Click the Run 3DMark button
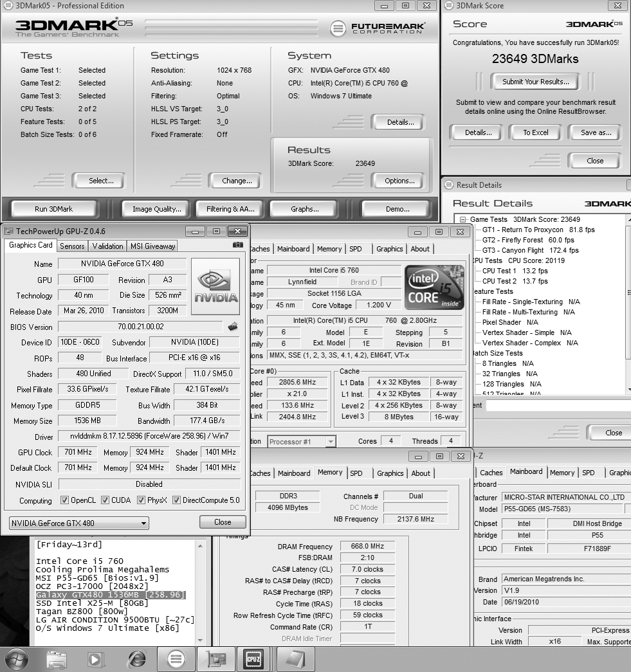Screen dimensions: 631x672 tap(53, 209)
